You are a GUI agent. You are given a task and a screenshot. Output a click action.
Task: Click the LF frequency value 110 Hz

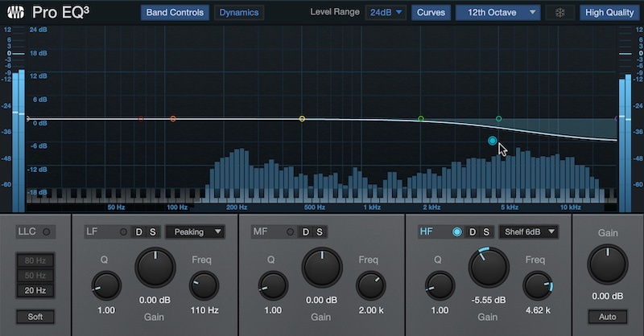tap(204, 310)
